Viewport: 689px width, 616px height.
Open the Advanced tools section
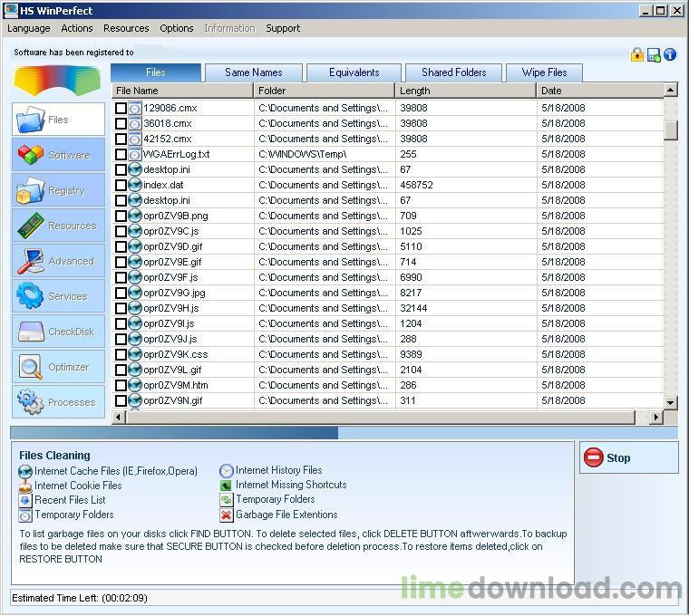pyautogui.click(x=58, y=261)
